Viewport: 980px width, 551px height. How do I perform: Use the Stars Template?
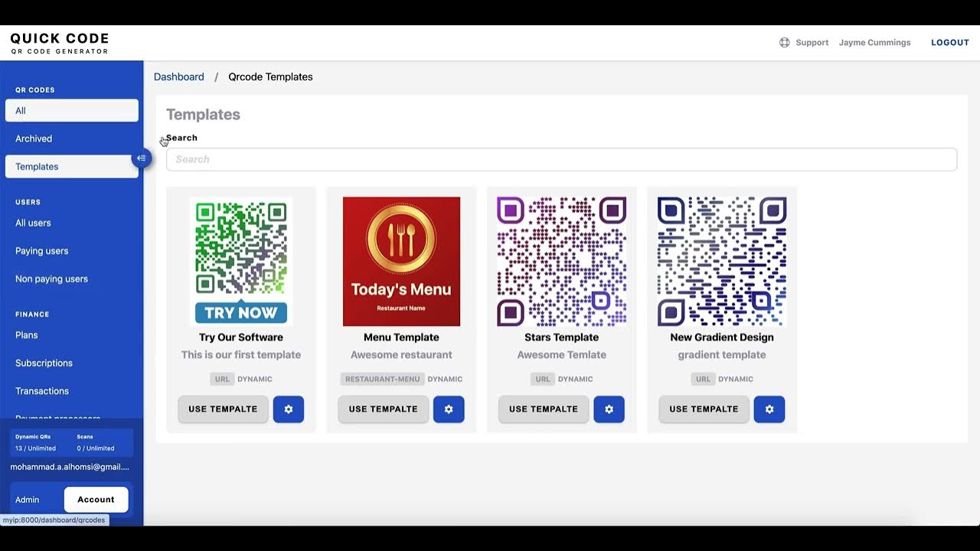tap(543, 409)
